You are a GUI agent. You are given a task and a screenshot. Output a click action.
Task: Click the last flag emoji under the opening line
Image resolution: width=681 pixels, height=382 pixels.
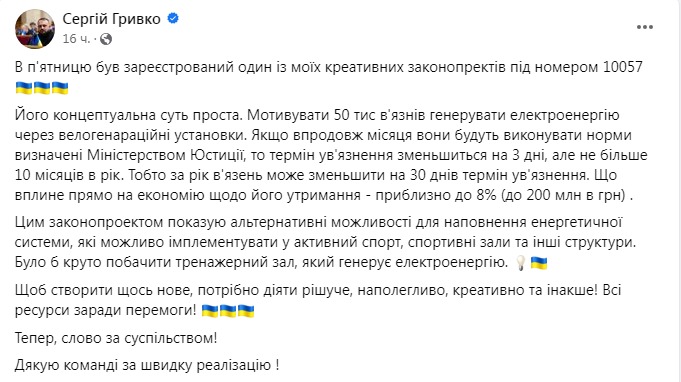point(60,88)
